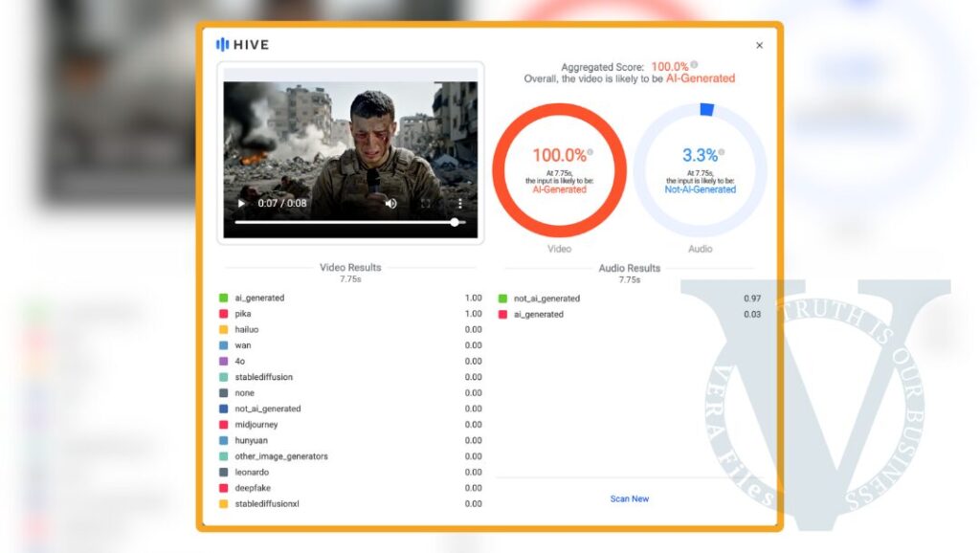The image size is (980, 553).
Task: Select the 'hailuo' result row label
Action: point(246,329)
